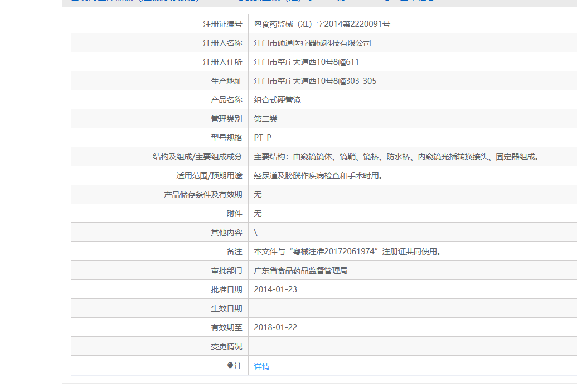Screen dimensions: 577x392
Task: Click the 其他内容 label cell
Action: [159, 233]
